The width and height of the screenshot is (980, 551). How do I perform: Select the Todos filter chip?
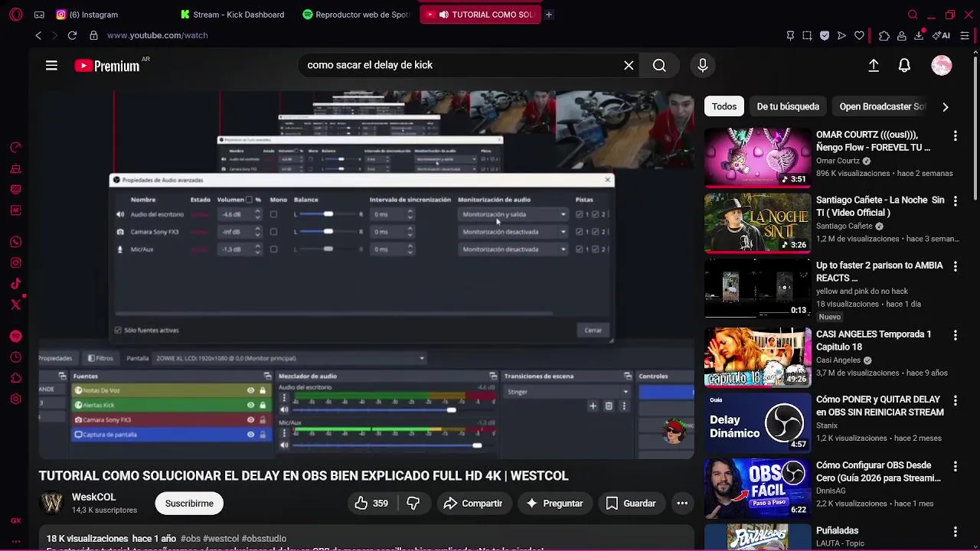point(724,106)
